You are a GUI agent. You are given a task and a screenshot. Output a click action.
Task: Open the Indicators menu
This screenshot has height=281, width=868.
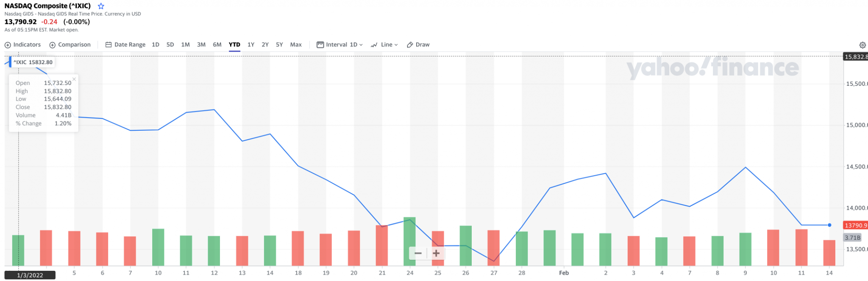[x=23, y=45]
